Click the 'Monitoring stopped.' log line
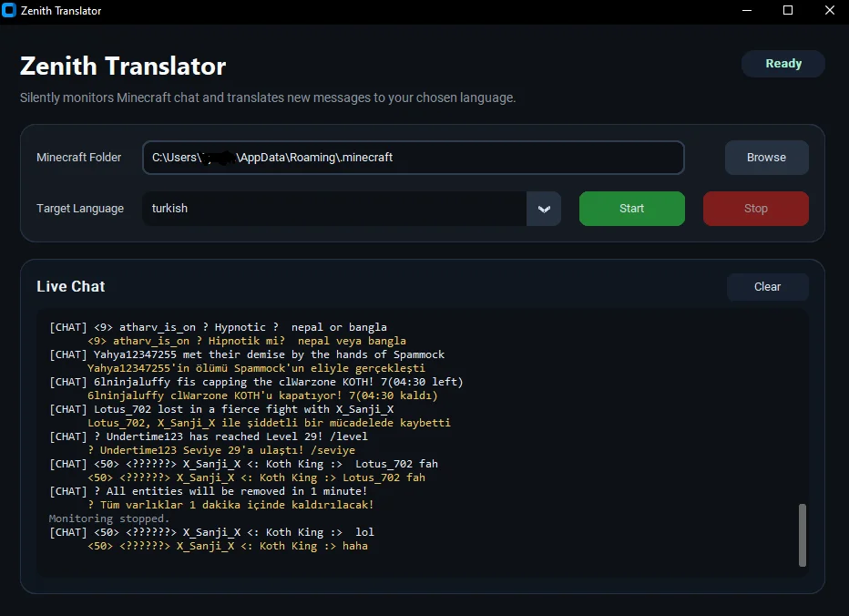This screenshot has width=849, height=616. (108, 518)
